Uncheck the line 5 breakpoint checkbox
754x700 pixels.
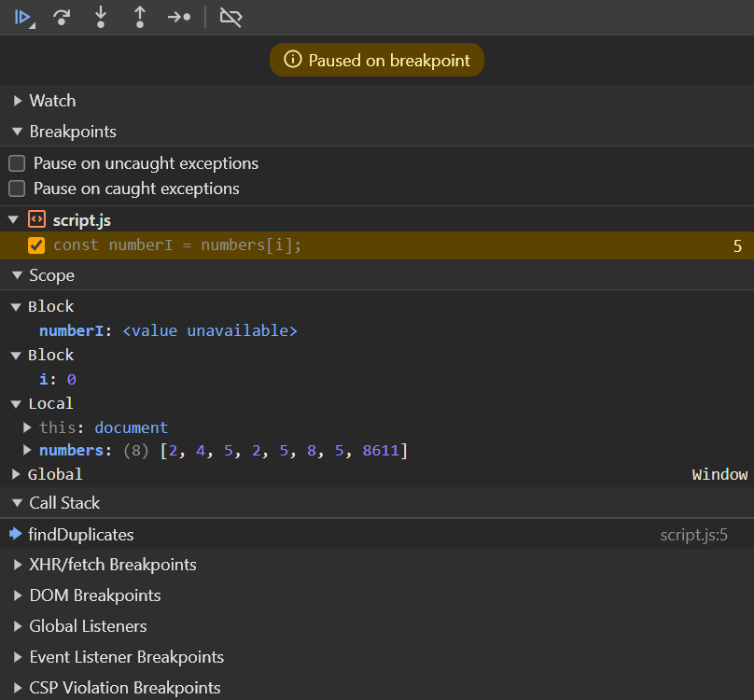36,245
